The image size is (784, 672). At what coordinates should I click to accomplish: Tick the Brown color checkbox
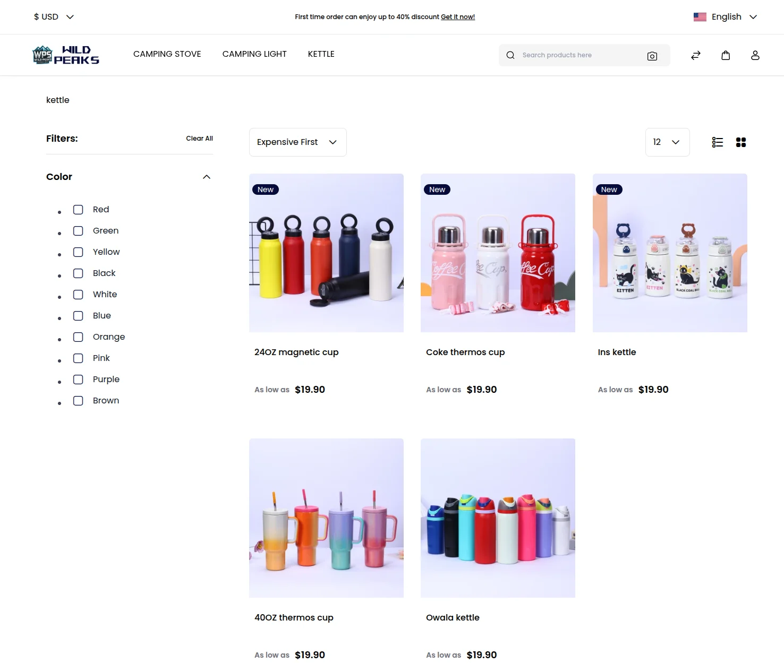(78, 401)
